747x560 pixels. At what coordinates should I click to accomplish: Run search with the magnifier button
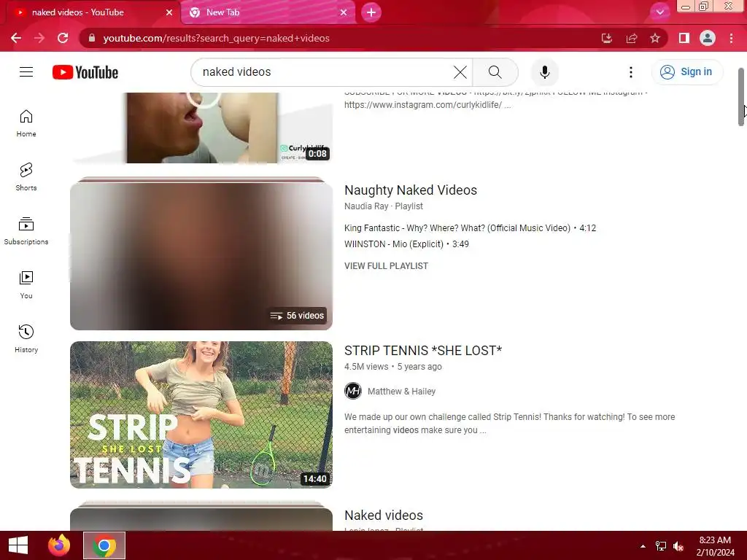coord(495,72)
